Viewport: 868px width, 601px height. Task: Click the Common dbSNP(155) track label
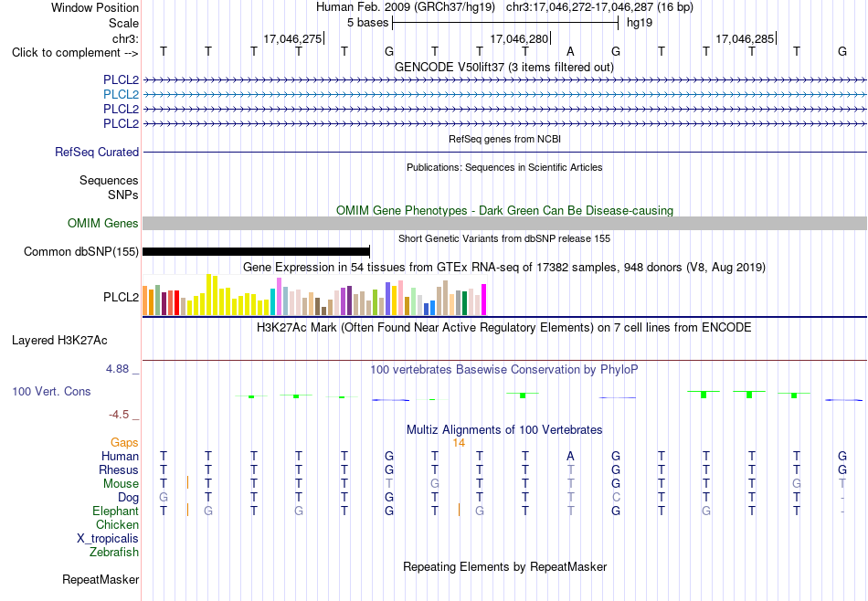[x=80, y=252]
